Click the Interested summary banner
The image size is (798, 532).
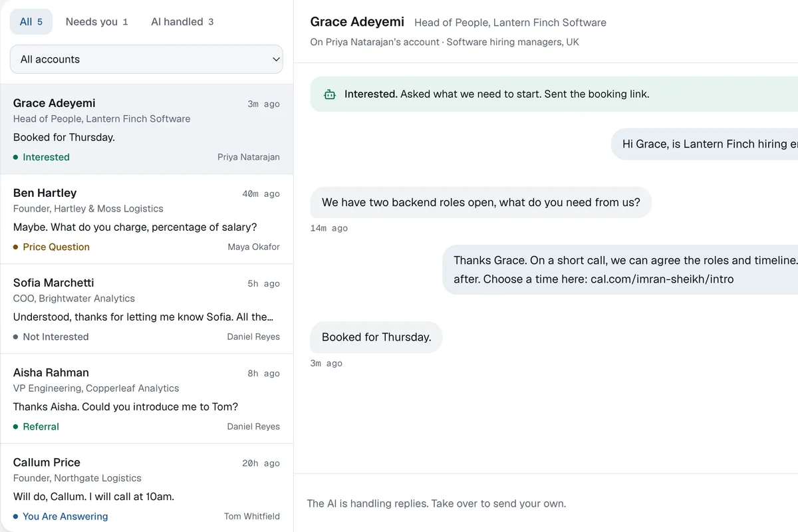554,94
